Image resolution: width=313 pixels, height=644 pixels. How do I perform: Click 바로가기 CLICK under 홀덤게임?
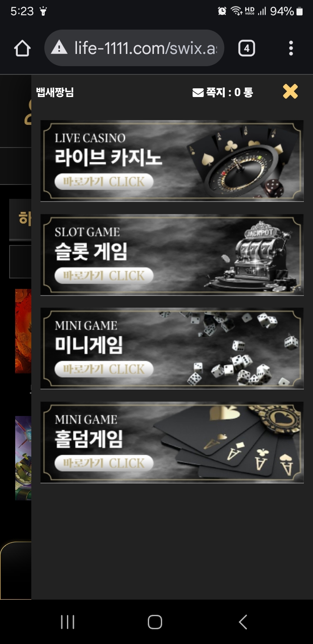point(104,463)
